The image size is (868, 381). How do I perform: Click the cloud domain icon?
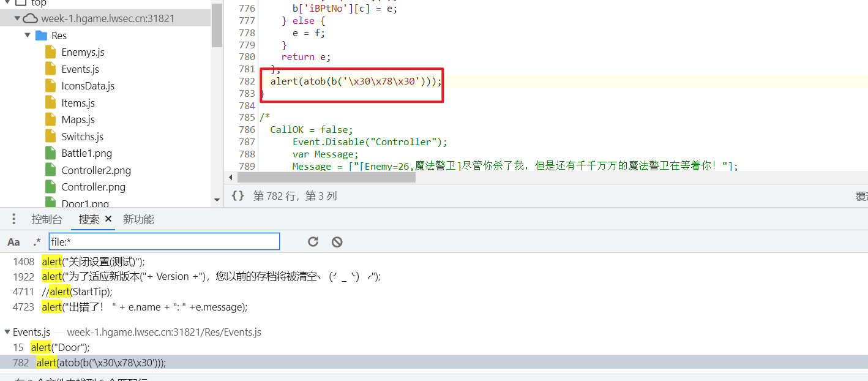(31, 18)
